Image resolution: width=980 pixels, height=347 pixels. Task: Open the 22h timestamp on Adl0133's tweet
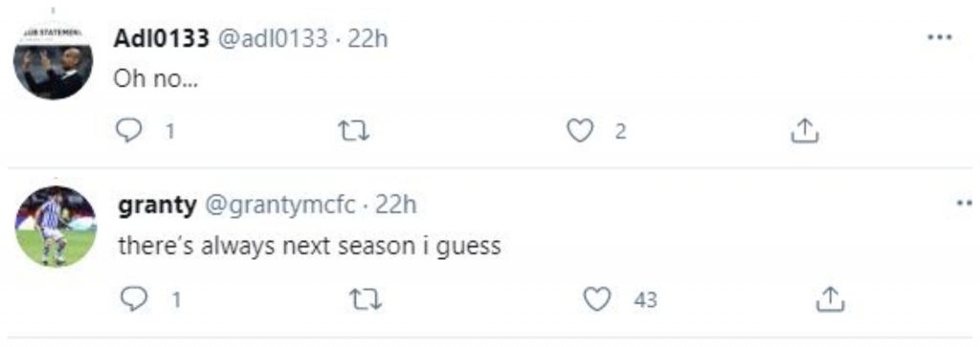pos(367,38)
